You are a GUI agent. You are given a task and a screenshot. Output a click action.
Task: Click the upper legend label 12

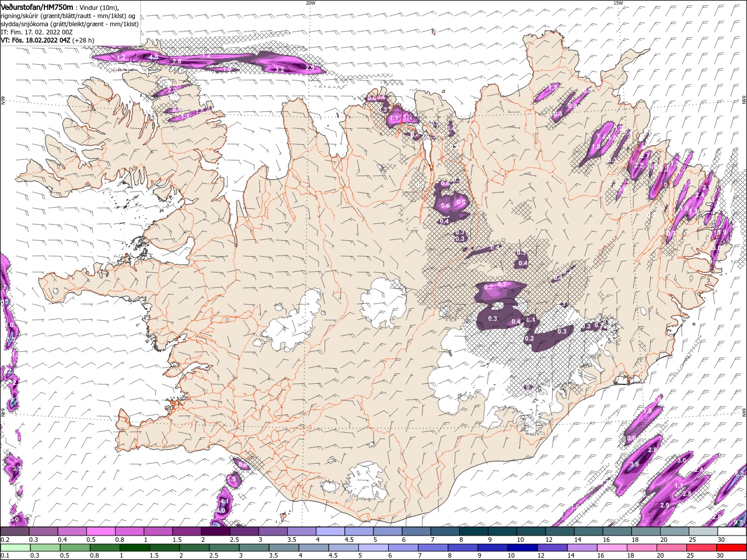[x=550, y=540]
